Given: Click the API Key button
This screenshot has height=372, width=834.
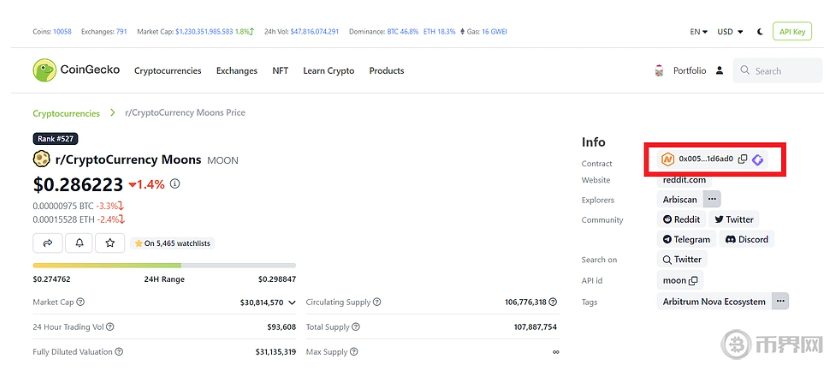Looking at the screenshot, I should coord(792,31).
